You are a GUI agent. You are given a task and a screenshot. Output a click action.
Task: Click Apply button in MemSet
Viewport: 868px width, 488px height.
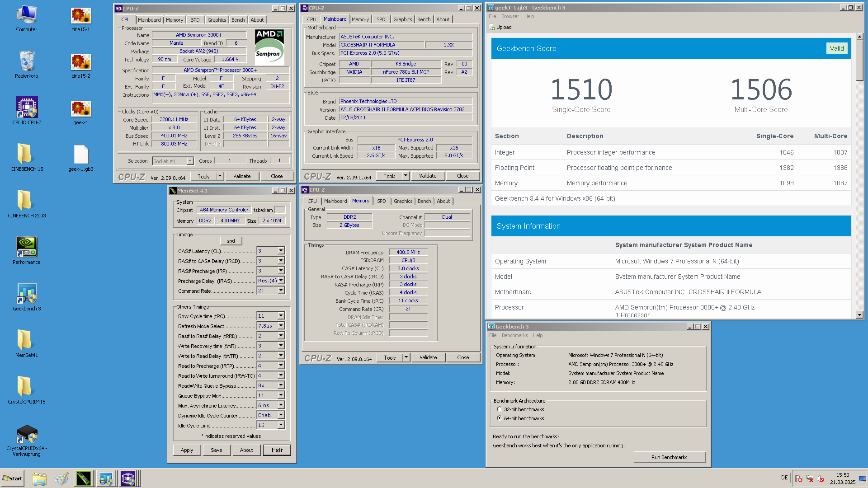point(187,450)
